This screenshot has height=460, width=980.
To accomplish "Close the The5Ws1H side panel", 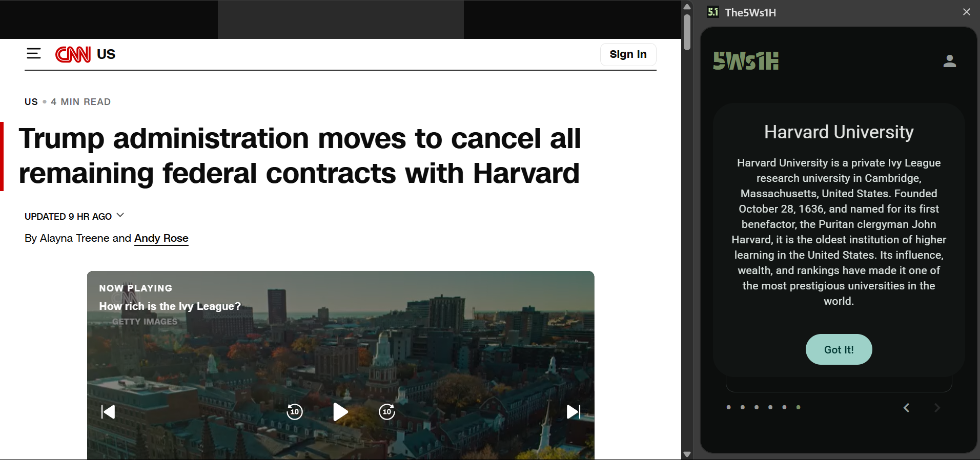I will 967,12.
